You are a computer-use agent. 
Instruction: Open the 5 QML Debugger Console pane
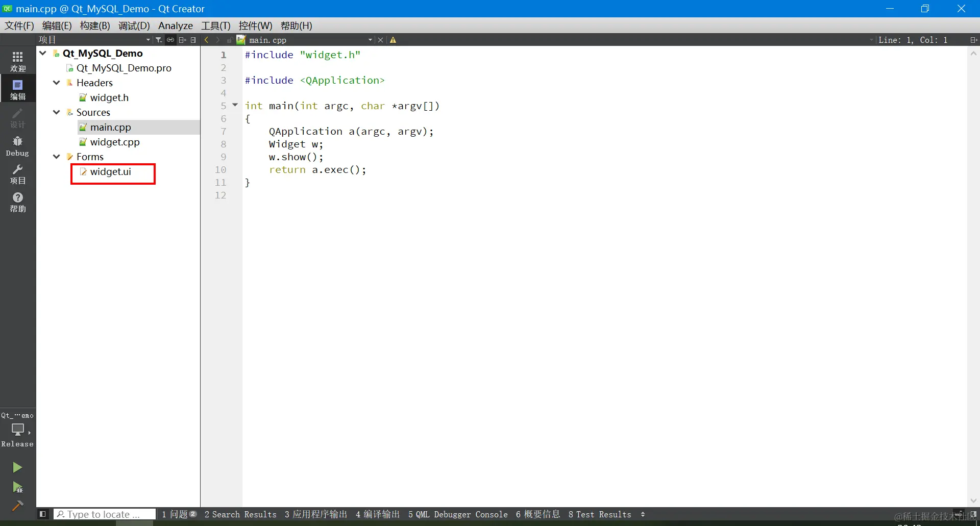pyautogui.click(x=458, y=514)
